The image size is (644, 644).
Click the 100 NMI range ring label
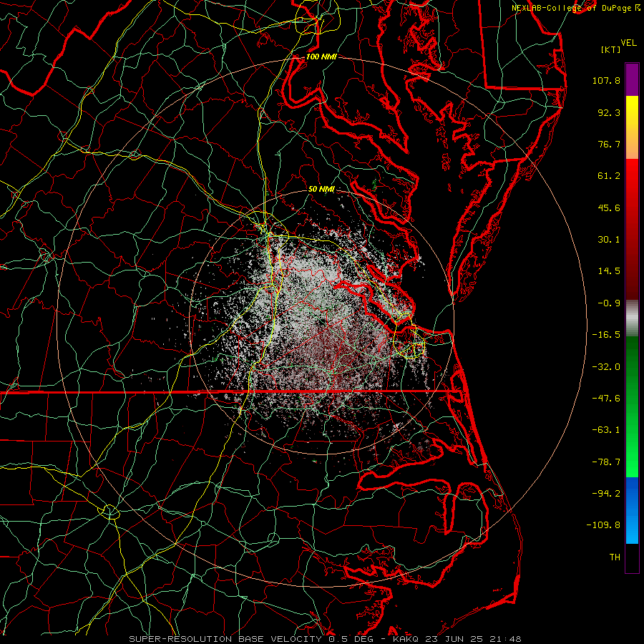click(321, 57)
